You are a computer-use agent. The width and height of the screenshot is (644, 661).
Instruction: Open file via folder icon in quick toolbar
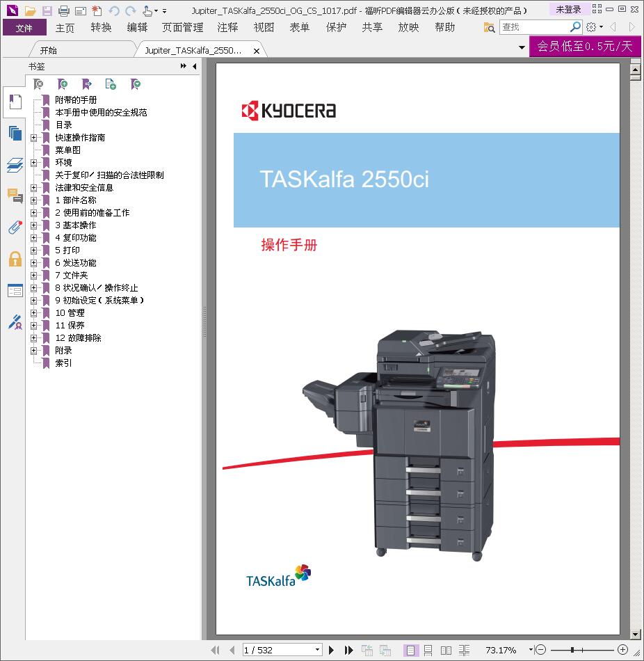pyautogui.click(x=30, y=11)
